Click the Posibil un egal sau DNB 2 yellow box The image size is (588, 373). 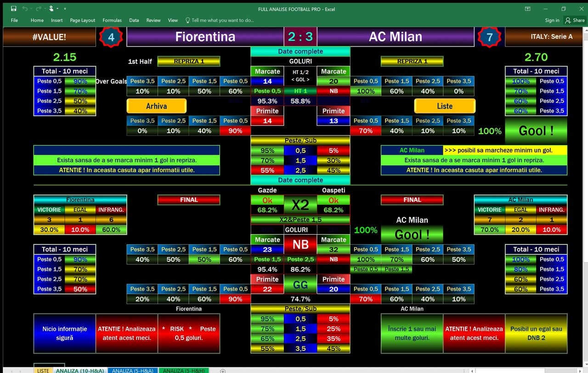536,333
